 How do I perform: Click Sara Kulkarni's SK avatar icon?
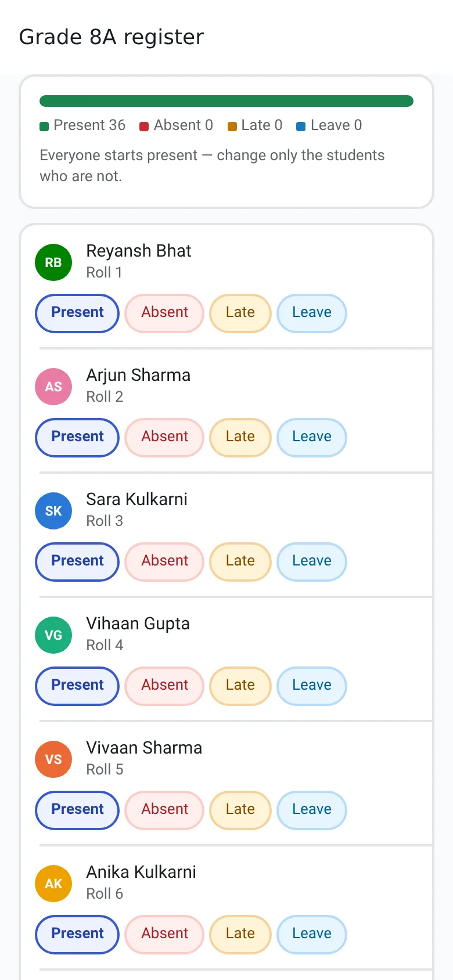coord(53,511)
